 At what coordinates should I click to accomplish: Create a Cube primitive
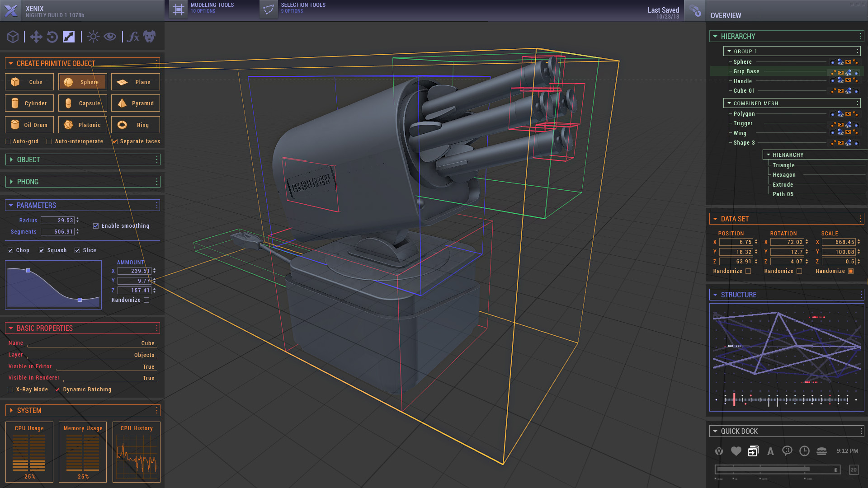coord(29,82)
